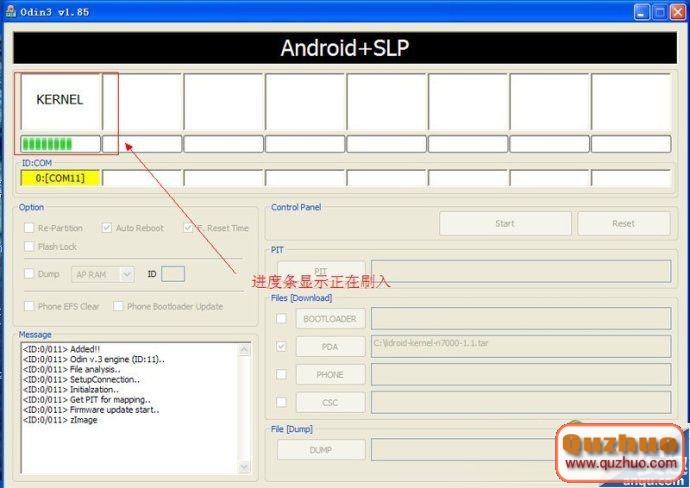Tick the PHONE file checkbox
Screen dimensions: 690x488
(281, 374)
